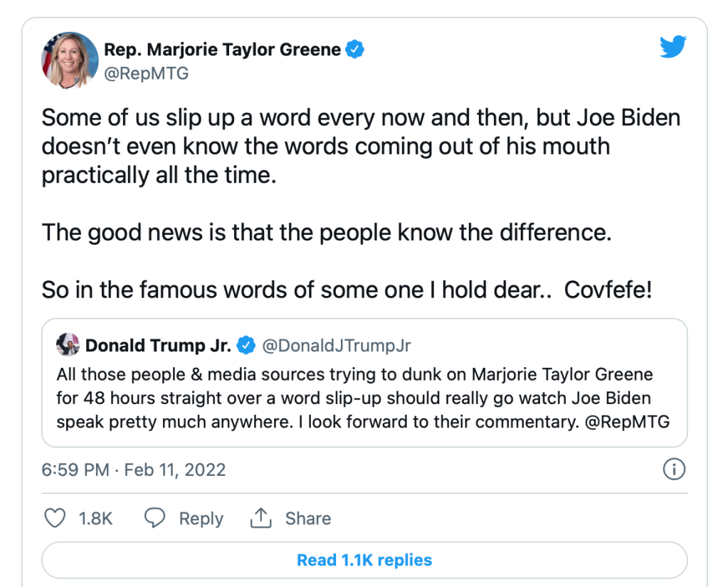Click the share upload arrow icon
Screen dimensions: 728x587
(261, 519)
